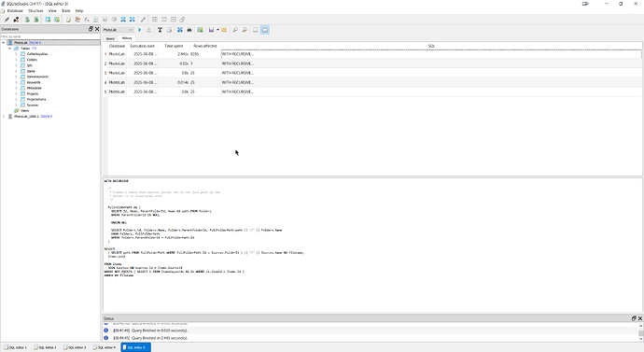Image resolution: width=644 pixels, height=352 pixels.
Task: Float the Status panel with undock icon
Action: (634, 318)
